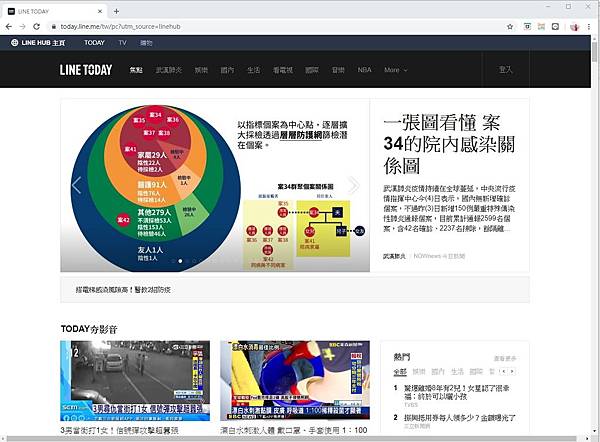600x442 pixels.
Task: Open headline 一張圖看懂 案34的院內感染關係圖
Action: (x=449, y=144)
